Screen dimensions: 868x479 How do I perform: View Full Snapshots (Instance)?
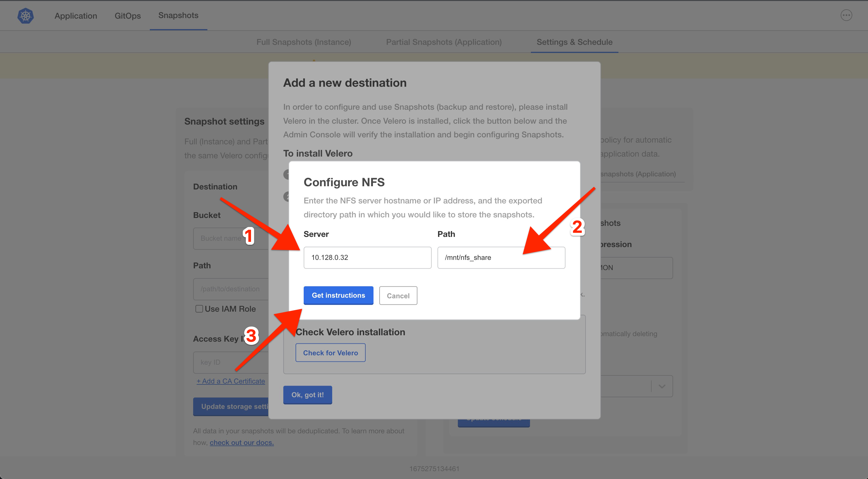pos(303,42)
